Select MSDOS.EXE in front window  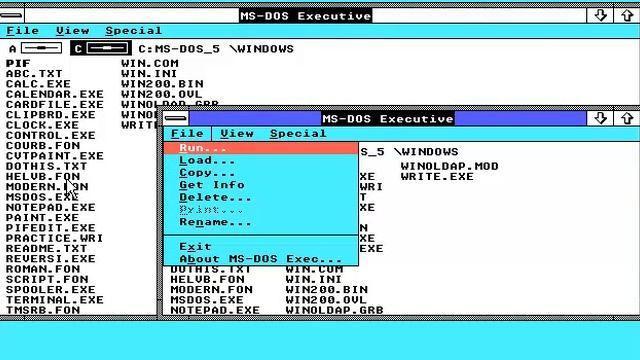(207, 300)
